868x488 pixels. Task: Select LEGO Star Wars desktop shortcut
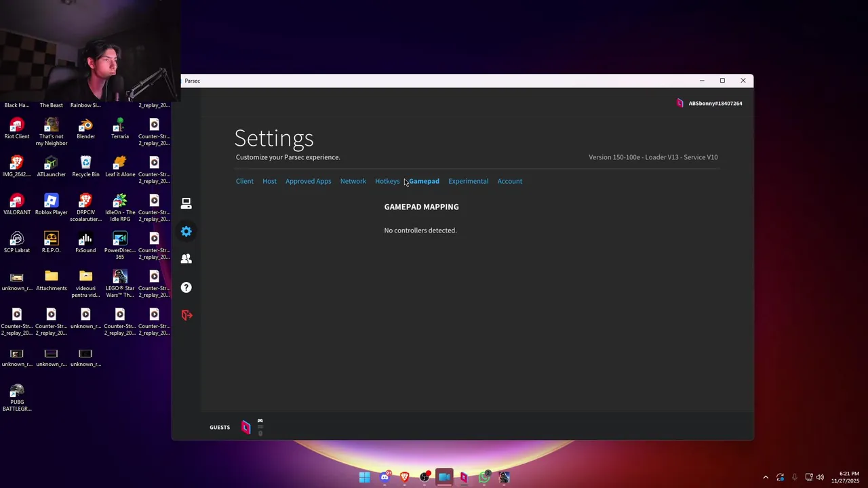click(x=120, y=284)
